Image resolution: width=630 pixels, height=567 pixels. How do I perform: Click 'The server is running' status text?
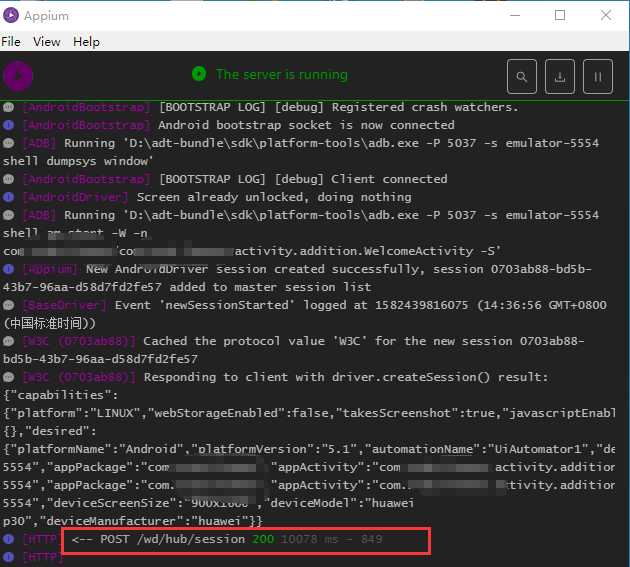point(282,74)
